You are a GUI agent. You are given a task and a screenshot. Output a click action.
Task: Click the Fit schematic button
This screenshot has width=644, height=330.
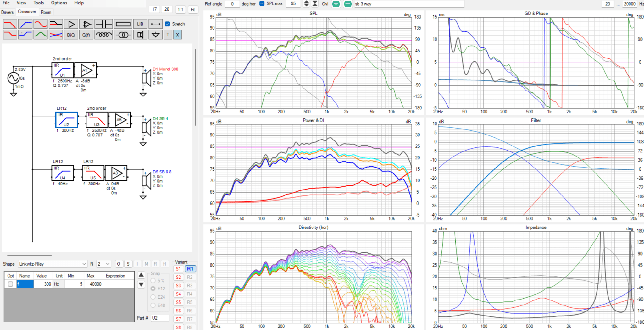click(x=193, y=9)
